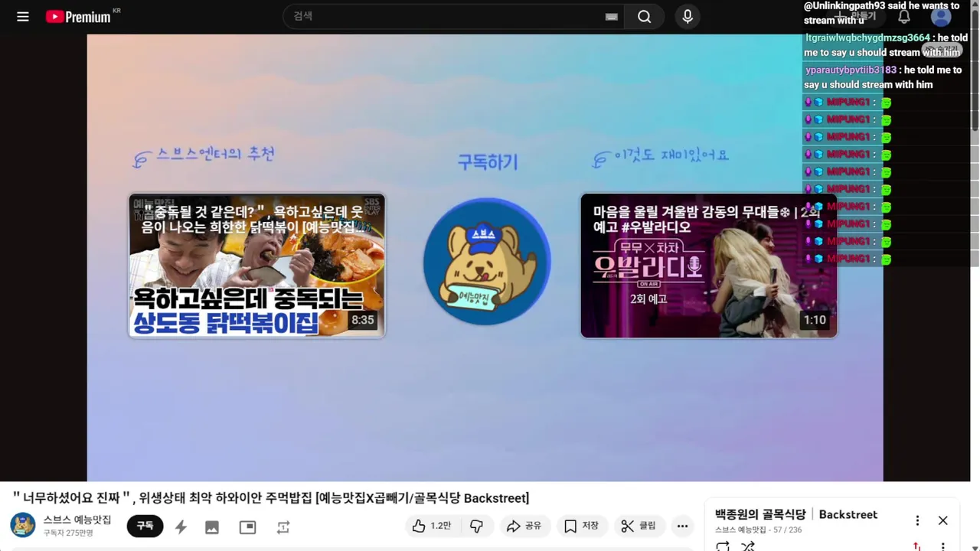
Task: Click the 구독 subscribe button
Action: 145,526
